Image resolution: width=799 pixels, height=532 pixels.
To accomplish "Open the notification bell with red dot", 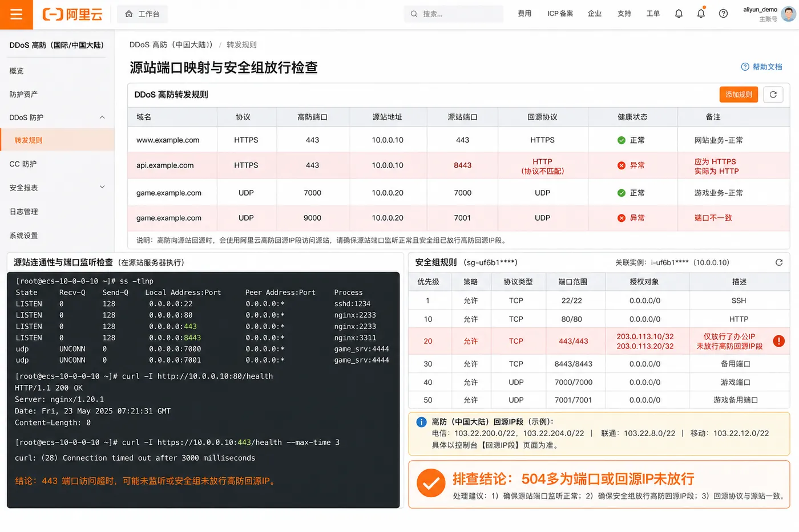I will (x=701, y=13).
